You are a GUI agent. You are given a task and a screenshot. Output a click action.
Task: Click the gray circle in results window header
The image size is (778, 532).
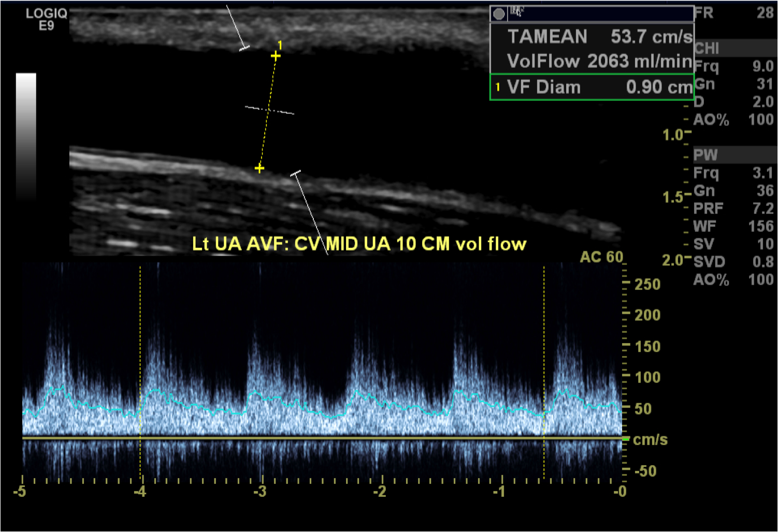click(x=499, y=14)
